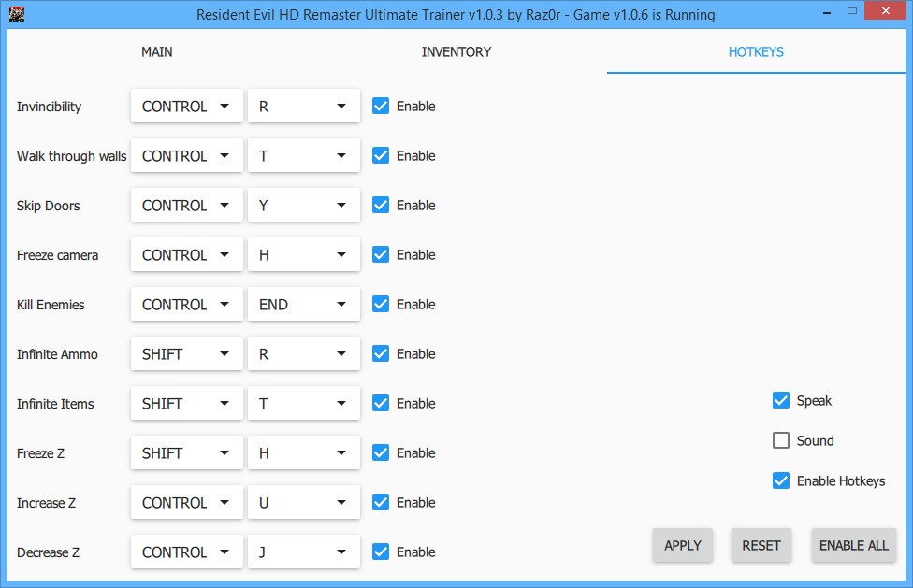Toggle the Speak checkbox
Image resolution: width=913 pixels, height=588 pixels.
point(781,401)
